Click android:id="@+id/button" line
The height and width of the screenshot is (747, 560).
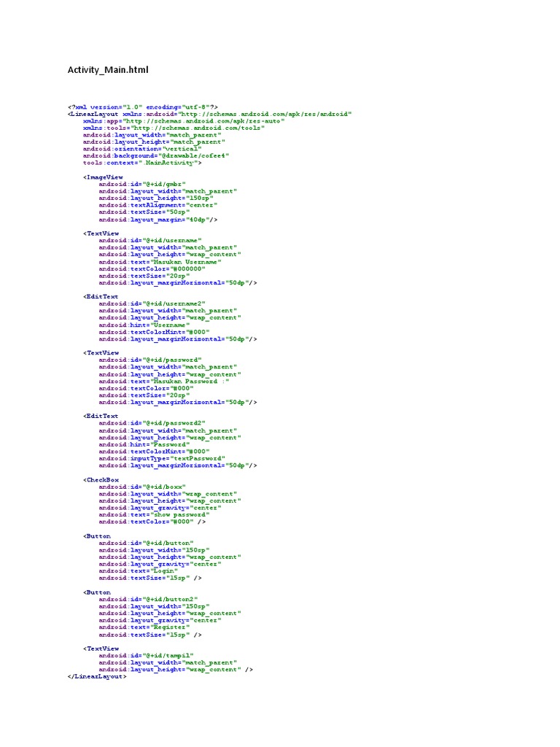(146, 543)
